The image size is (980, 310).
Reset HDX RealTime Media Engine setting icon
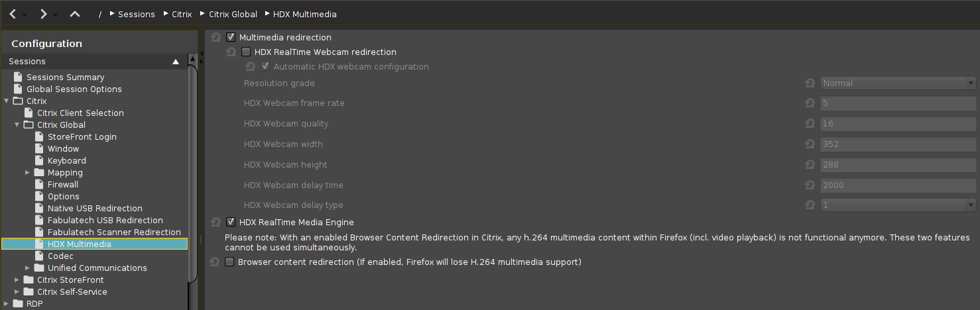(215, 223)
